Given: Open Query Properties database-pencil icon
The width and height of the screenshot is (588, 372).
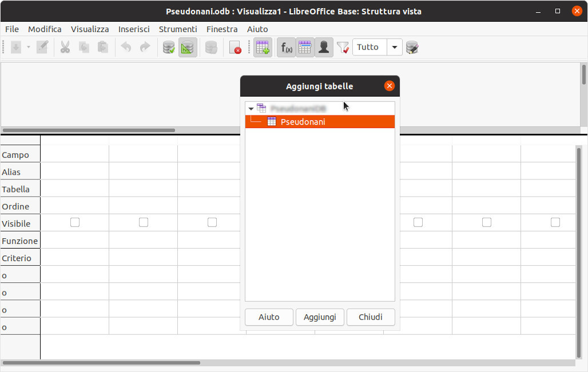Looking at the screenshot, I should 412,47.
